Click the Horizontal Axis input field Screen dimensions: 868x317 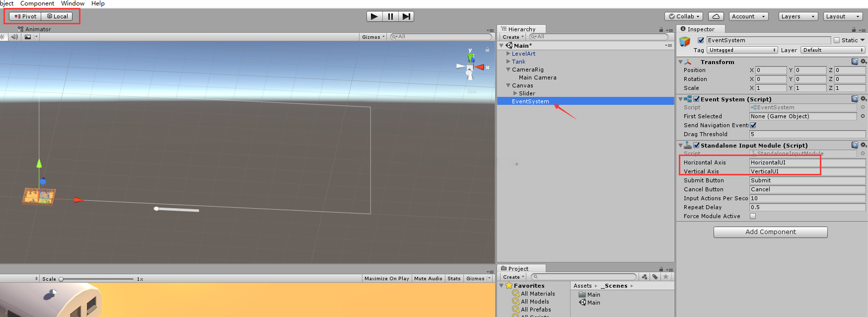(807, 162)
